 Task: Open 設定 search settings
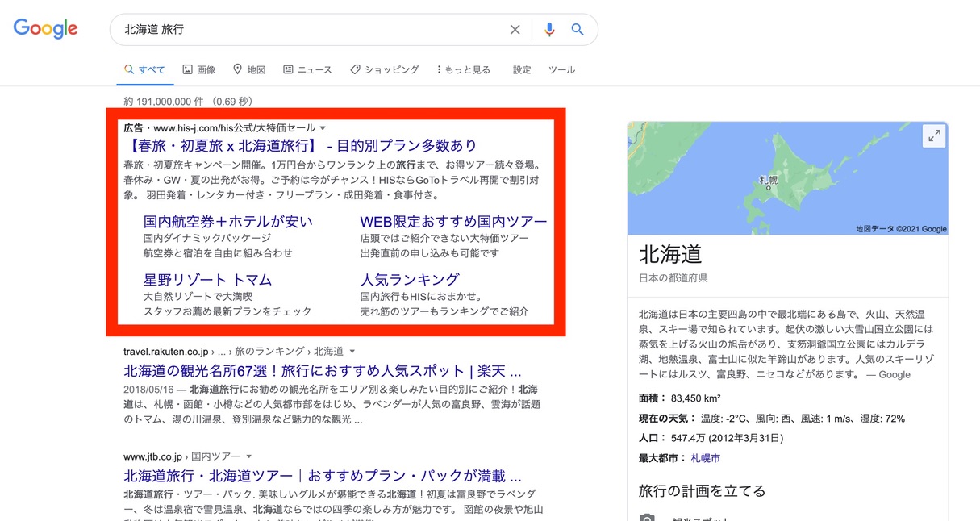522,70
